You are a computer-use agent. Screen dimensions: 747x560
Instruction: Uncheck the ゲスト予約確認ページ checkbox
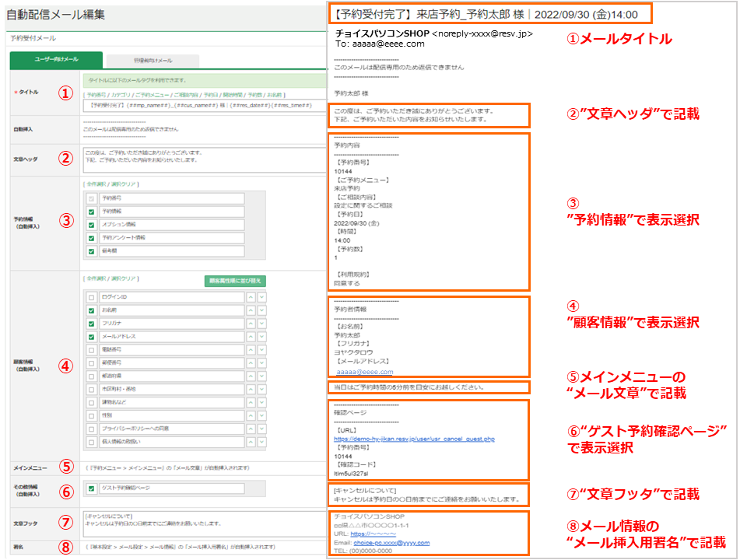92,488
